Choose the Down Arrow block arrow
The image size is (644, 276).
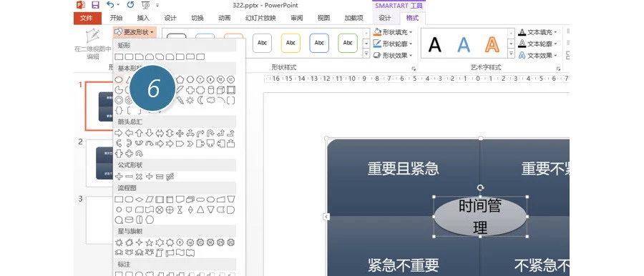[x=150, y=133]
